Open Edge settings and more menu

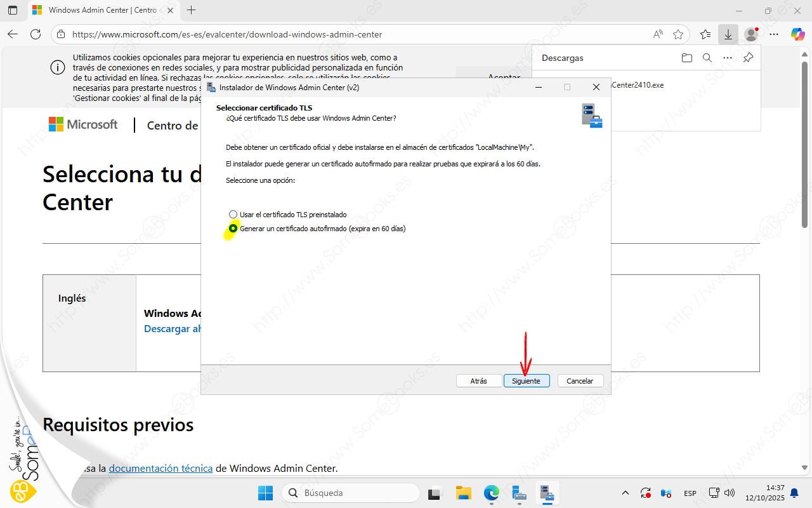pyautogui.click(x=775, y=34)
